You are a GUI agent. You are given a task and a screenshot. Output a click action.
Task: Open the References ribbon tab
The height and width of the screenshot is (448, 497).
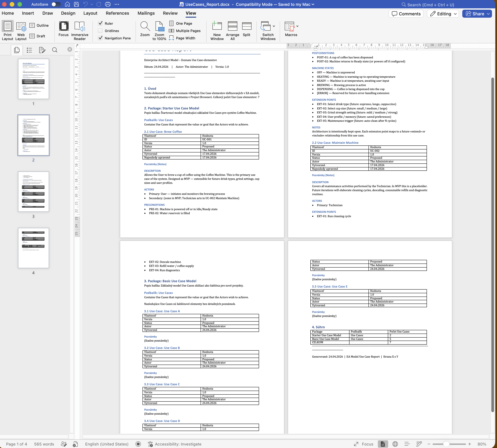117,13
